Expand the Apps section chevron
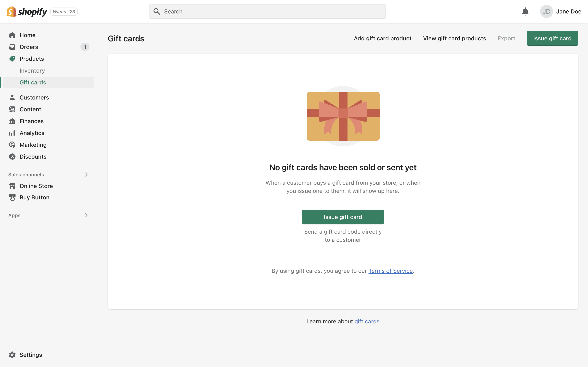The width and height of the screenshot is (588, 367). (x=86, y=215)
